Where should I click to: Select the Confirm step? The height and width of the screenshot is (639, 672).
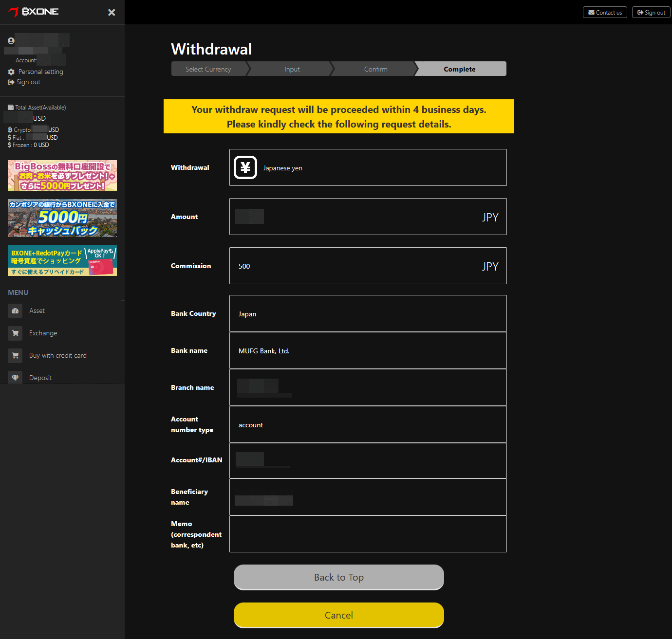[376, 69]
